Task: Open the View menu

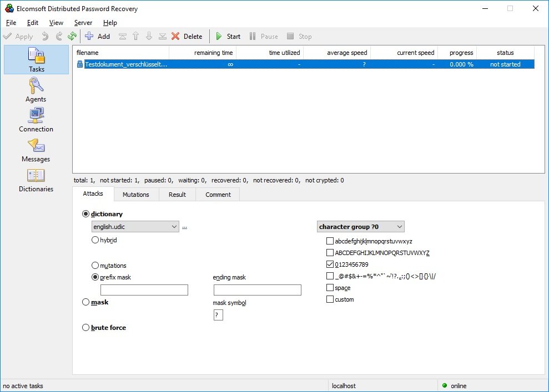Action: pyautogui.click(x=56, y=22)
